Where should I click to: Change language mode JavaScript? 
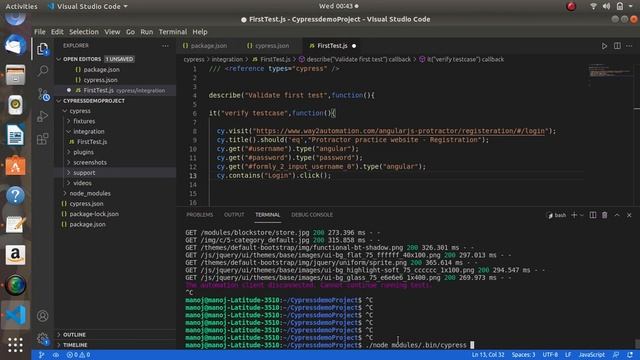click(592, 355)
